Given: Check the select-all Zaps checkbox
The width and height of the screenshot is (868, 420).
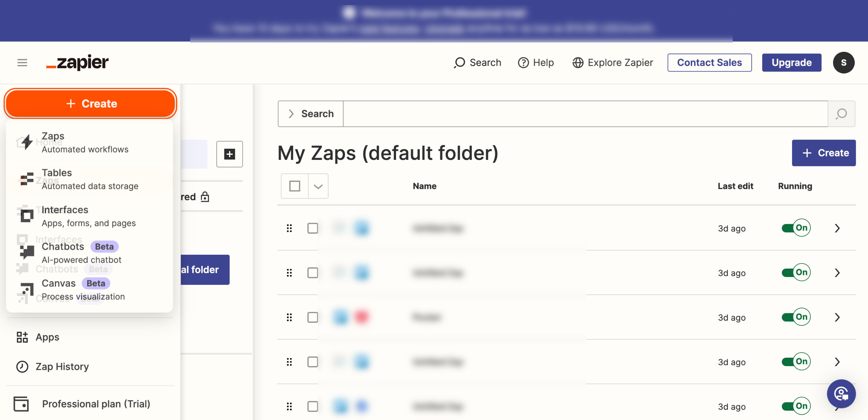Looking at the screenshot, I should pos(295,186).
